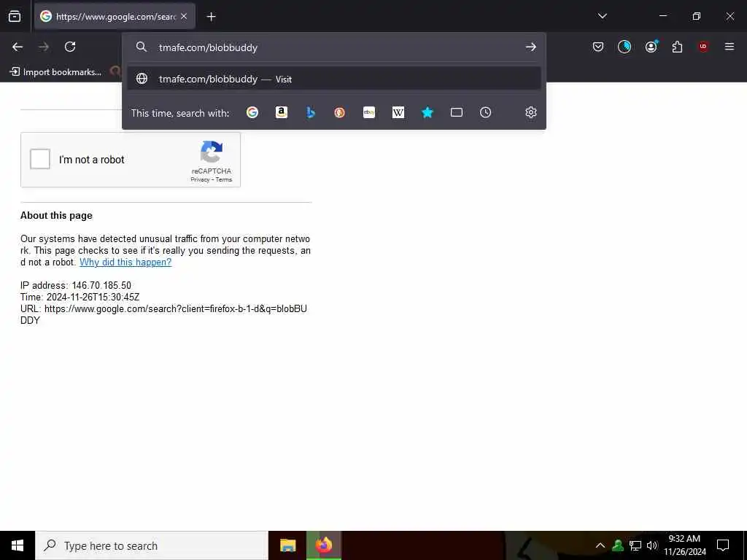Open a new tab with plus button
This screenshot has width=747, height=560.
[x=211, y=17]
